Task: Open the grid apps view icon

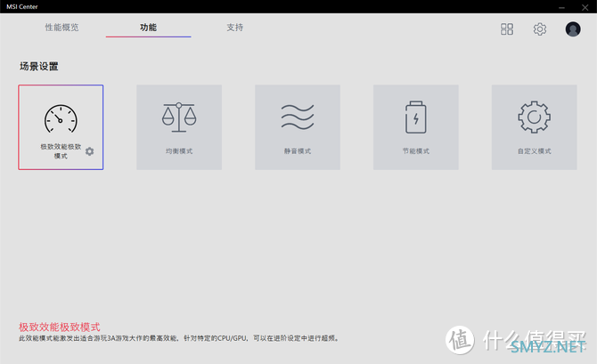Action: (x=507, y=28)
